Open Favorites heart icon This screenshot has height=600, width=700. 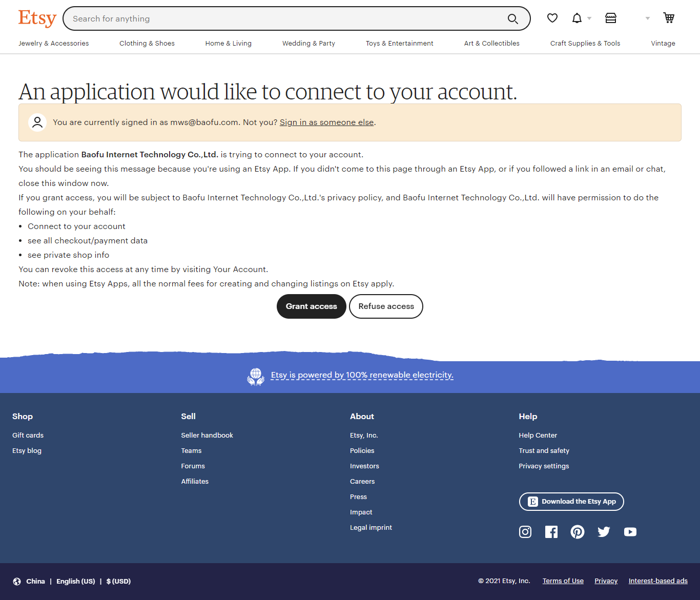click(x=552, y=18)
